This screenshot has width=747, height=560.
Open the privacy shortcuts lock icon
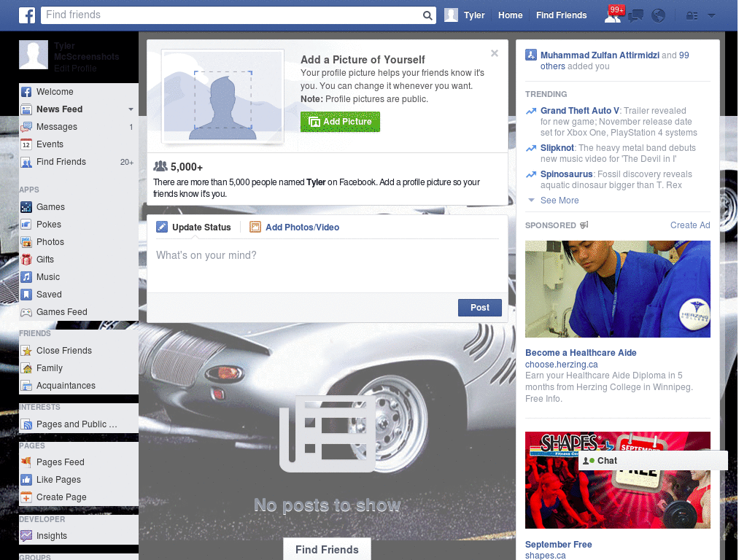tap(692, 16)
